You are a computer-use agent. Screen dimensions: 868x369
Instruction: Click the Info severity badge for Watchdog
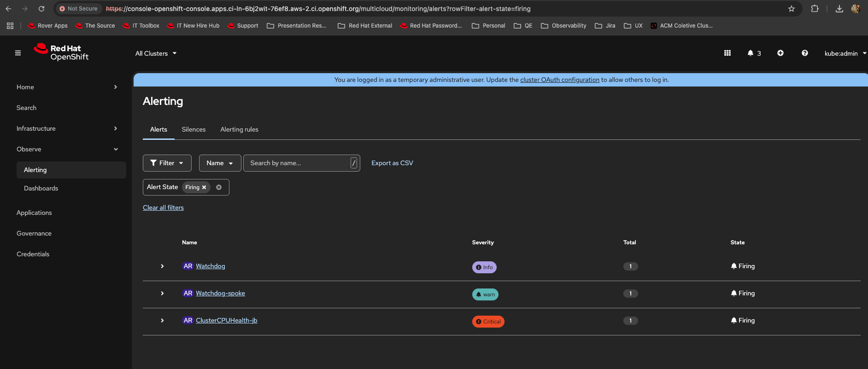[484, 267]
